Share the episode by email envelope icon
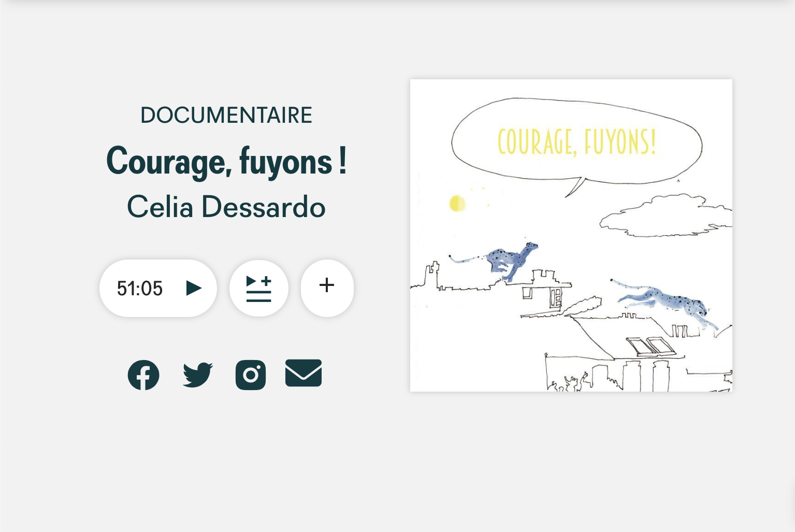795x532 pixels. pyautogui.click(x=303, y=373)
